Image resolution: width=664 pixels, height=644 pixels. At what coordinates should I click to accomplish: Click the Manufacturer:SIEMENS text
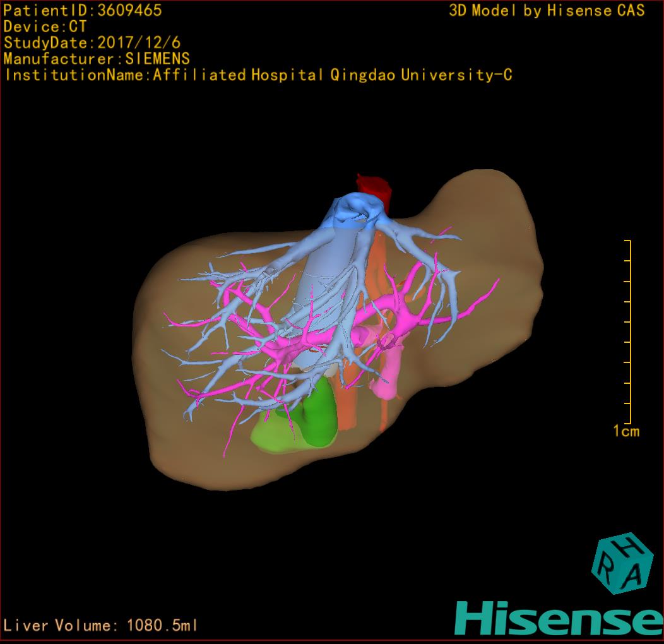97,59
